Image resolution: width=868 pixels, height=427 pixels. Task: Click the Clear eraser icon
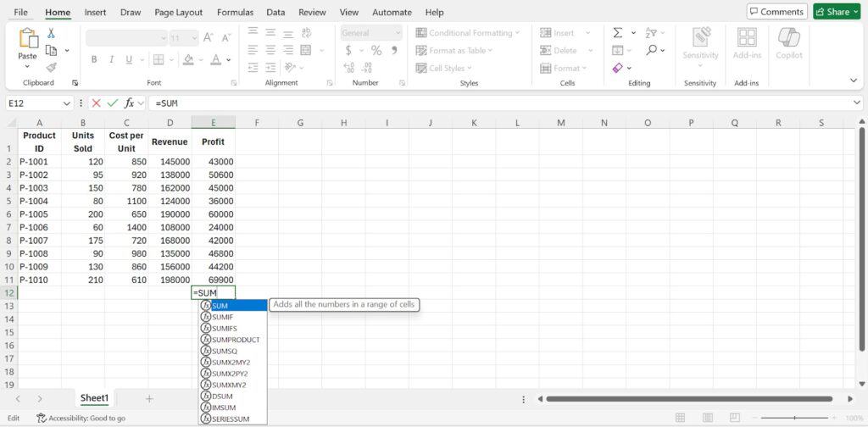point(618,68)
